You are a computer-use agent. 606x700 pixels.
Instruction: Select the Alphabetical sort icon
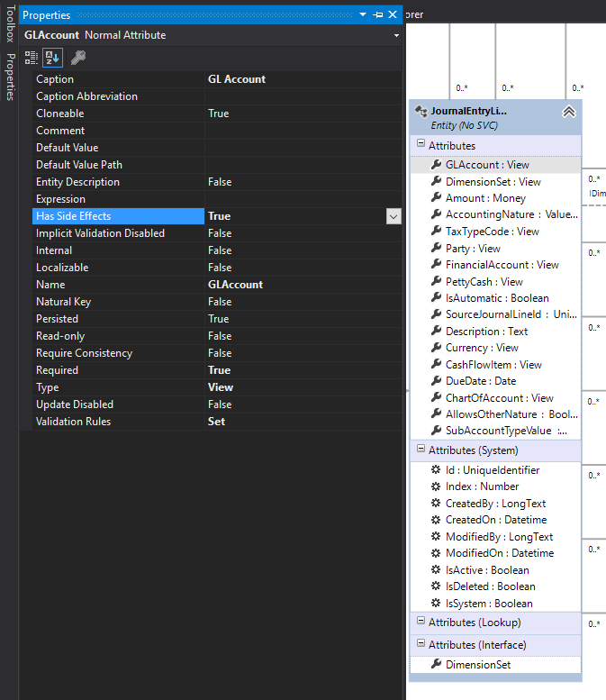tap(52, 58)
